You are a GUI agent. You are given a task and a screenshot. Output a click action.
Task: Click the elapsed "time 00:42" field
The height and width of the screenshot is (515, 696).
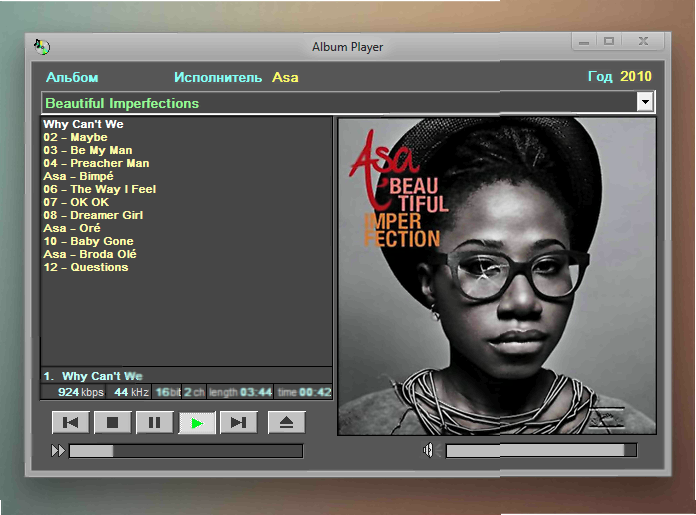304,392
